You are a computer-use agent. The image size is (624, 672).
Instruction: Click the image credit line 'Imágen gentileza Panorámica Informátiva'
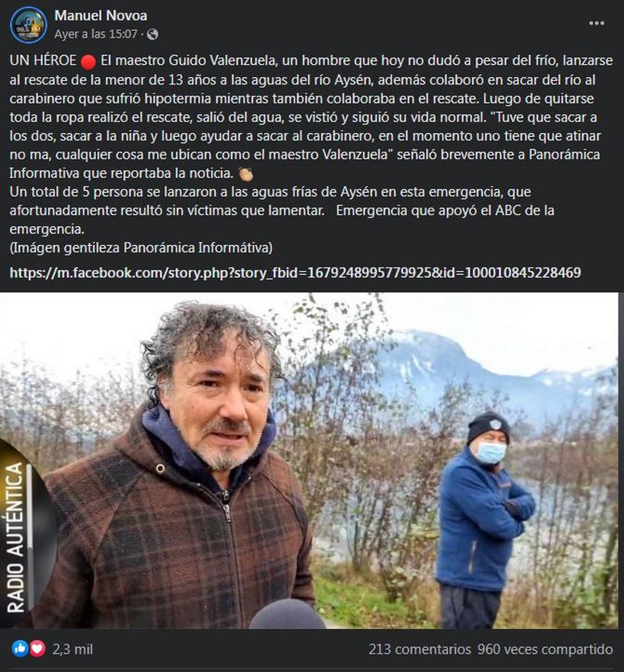pyautogui.click(x=141, y=248)
